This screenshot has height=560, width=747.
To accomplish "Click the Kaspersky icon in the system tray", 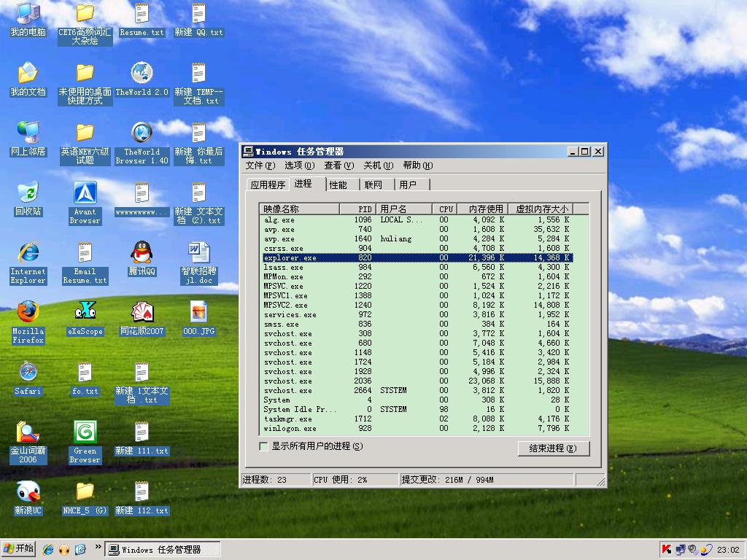I will (x=667, y=550).
